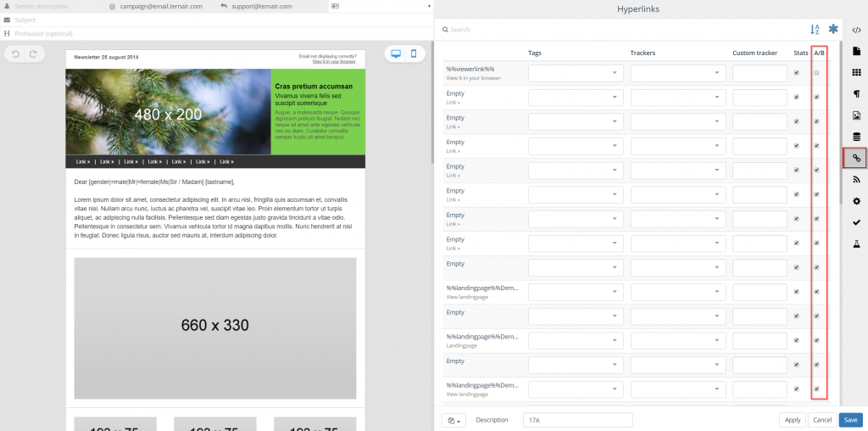Click the Trackers column header
The width and height of the screenshot is (868, 431).
tap(643, 53)
